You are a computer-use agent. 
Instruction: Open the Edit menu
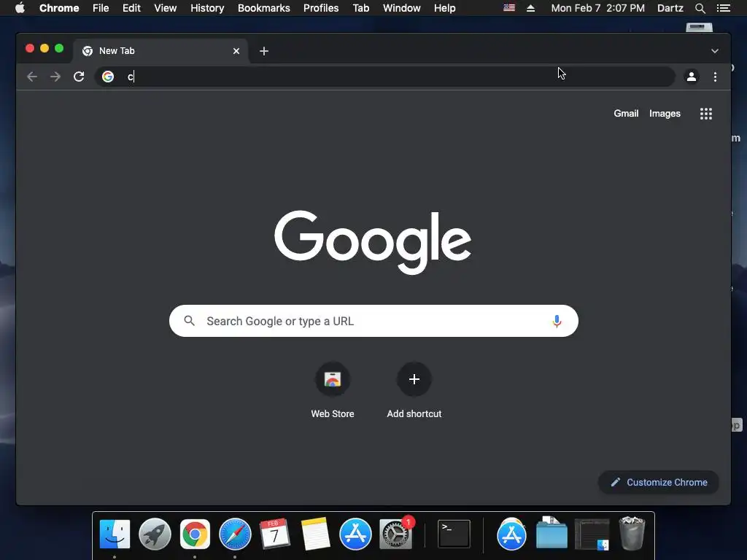point(131,8)
